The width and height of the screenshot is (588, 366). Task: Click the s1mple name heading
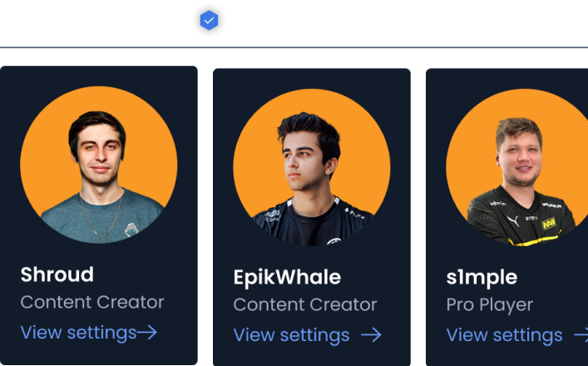click(x=482, y=278)
